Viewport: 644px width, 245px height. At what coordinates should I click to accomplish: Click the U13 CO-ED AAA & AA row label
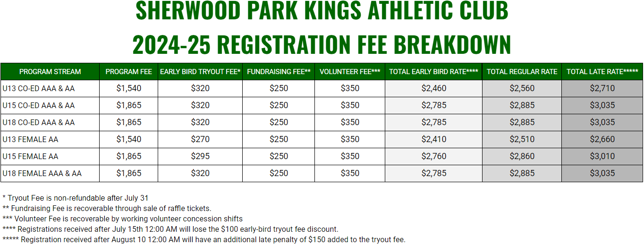click(39, 88)
